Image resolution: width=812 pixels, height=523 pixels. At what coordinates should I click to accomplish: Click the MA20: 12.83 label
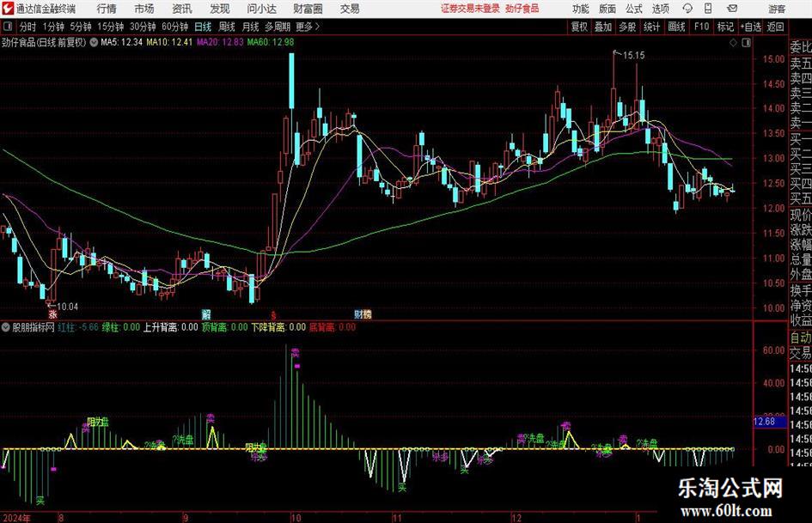click(x=220, y=42)
